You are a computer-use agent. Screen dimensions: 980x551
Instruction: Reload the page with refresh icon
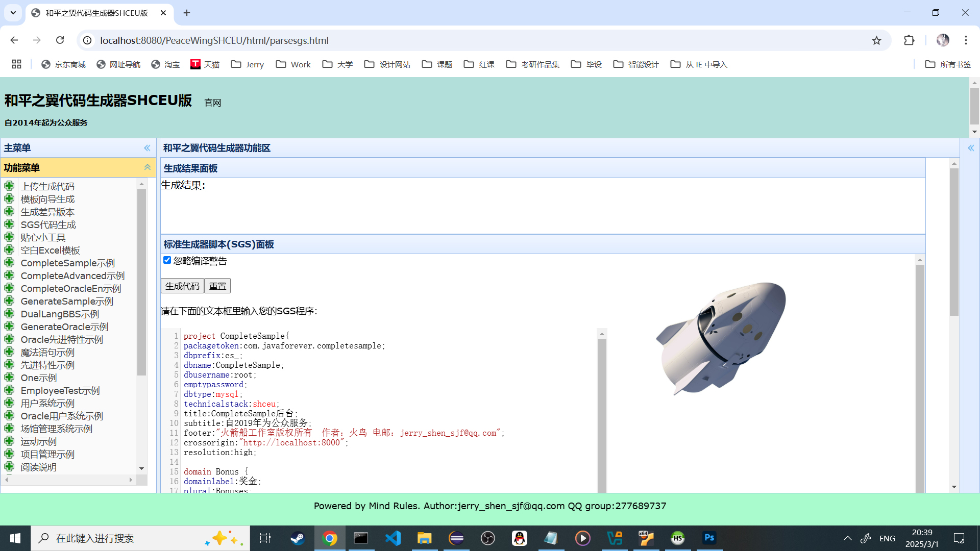(x=60, y=40)
